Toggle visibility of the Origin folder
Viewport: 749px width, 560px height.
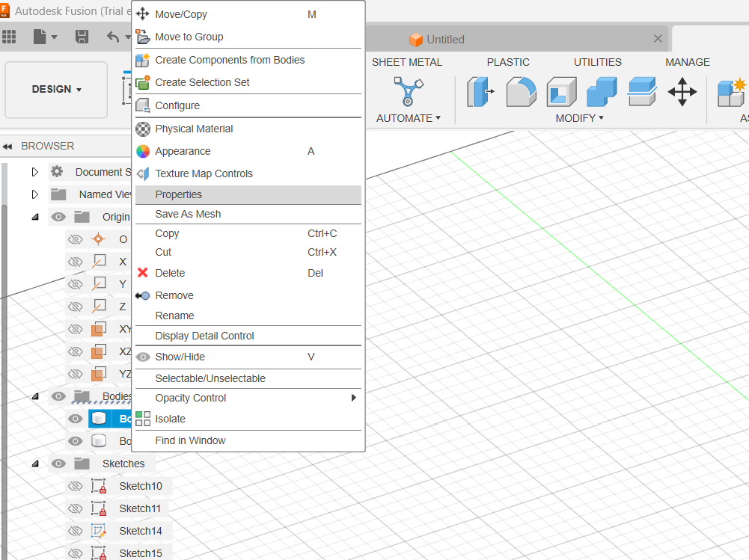click(x=58, y=217)
